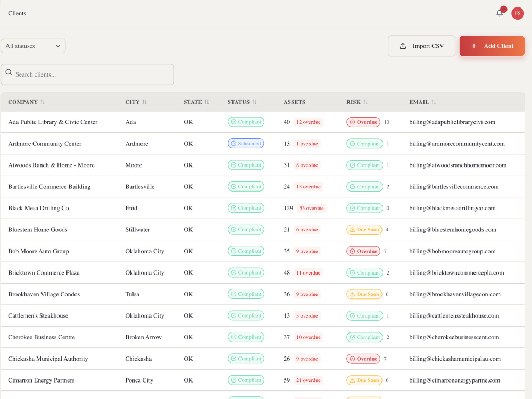Click the 1 overdue tag for Ardmore
This screenshot has width=532, height=399.
[x=307, y=144]
